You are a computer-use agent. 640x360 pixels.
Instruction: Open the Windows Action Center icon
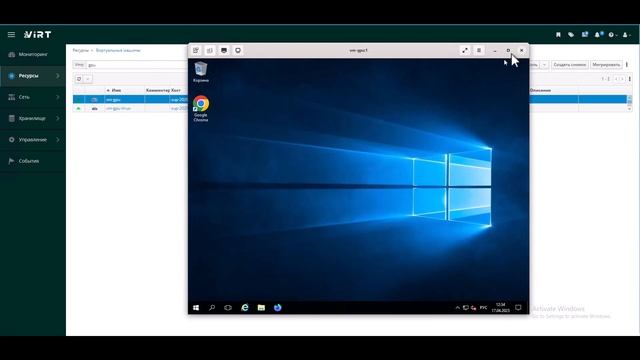click(x=518, y=308)
